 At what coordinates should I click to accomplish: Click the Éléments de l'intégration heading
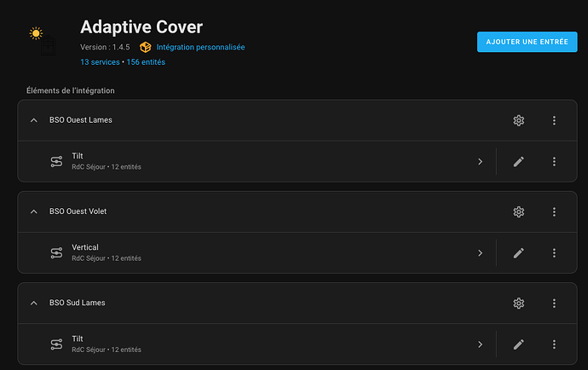point(71,90)
